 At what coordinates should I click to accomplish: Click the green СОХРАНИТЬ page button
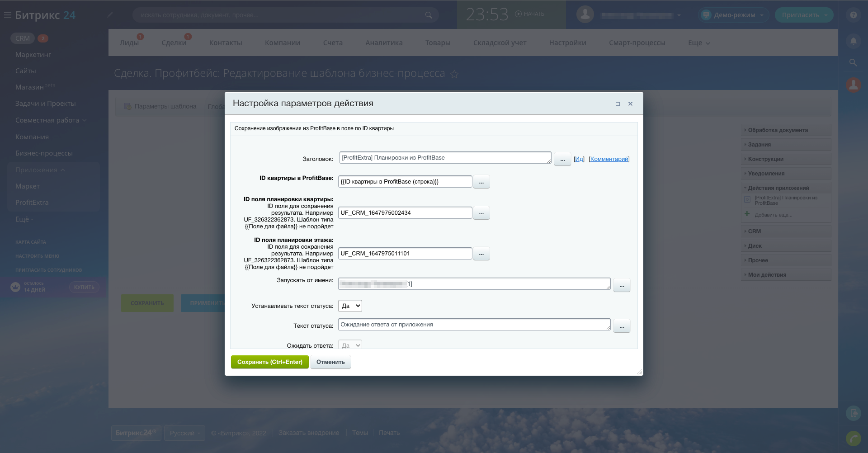point(147,303)
